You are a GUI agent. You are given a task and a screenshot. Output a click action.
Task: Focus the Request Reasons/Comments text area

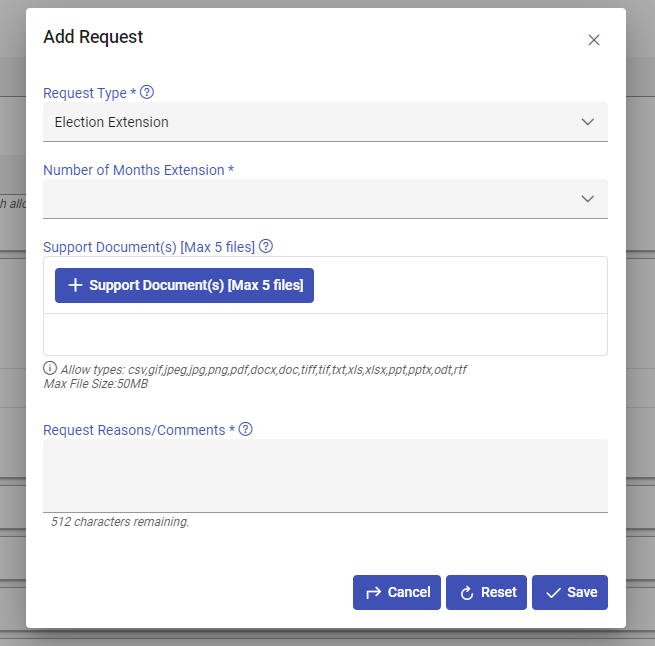coord(325,475)
